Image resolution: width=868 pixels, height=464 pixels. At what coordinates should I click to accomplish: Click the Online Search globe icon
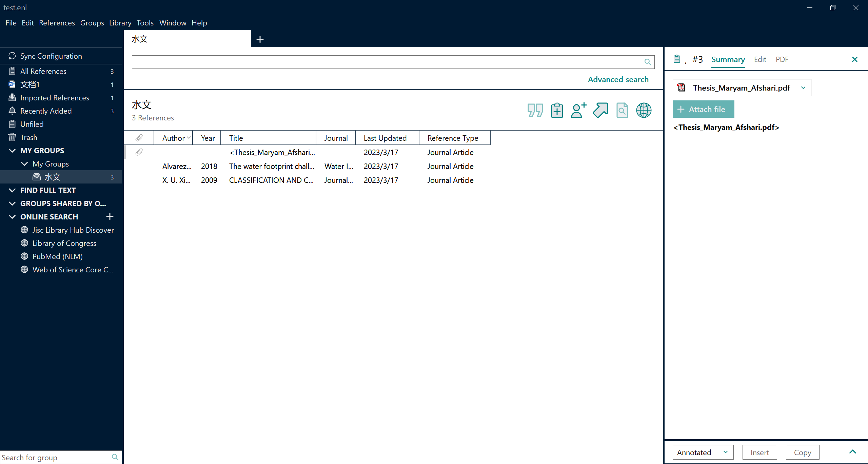pos(644,110)
